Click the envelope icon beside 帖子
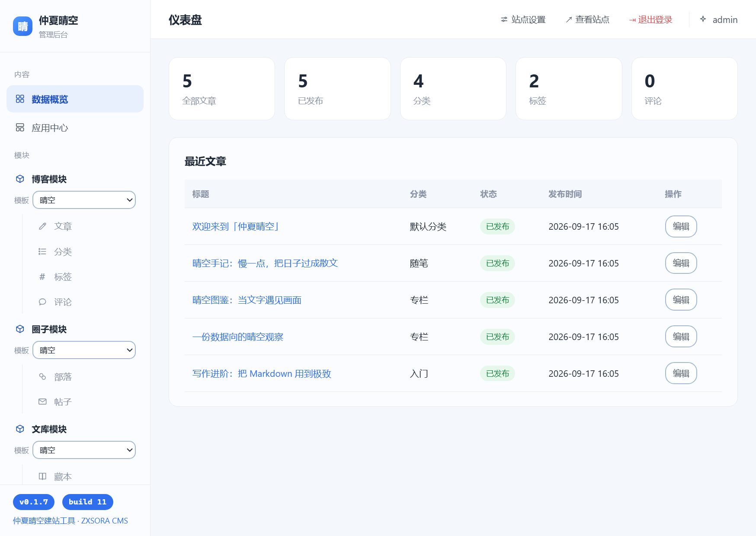 [42, 401]
